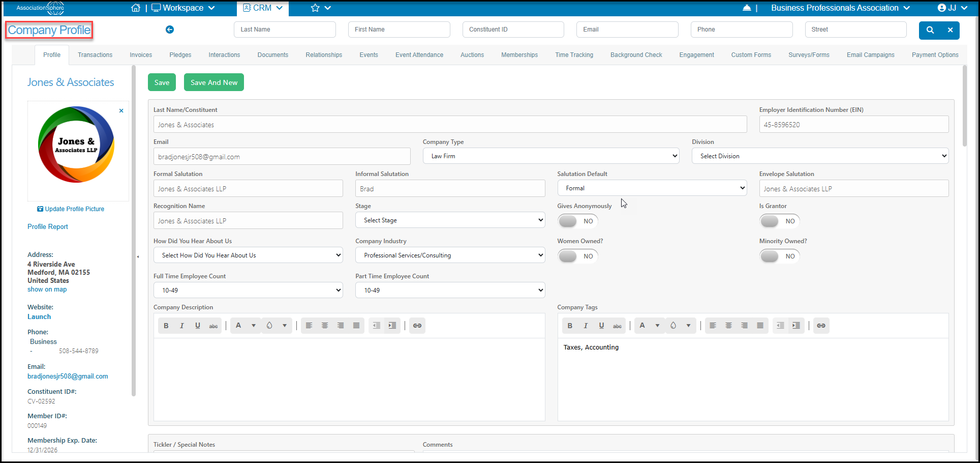The image size is (980, 463).
Task: Open the Full Time Employee Count dropdown
Action: pyautogui.click(x=248, y=291)
